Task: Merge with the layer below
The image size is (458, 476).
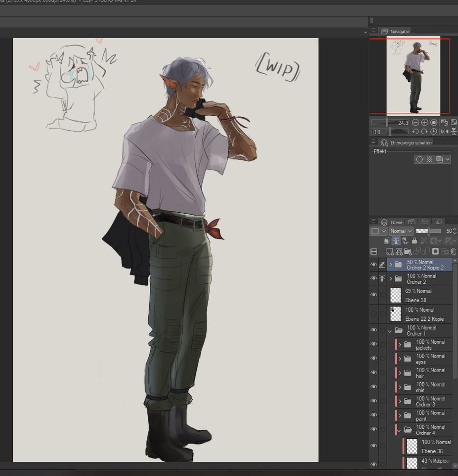Action: coord(426,251)
